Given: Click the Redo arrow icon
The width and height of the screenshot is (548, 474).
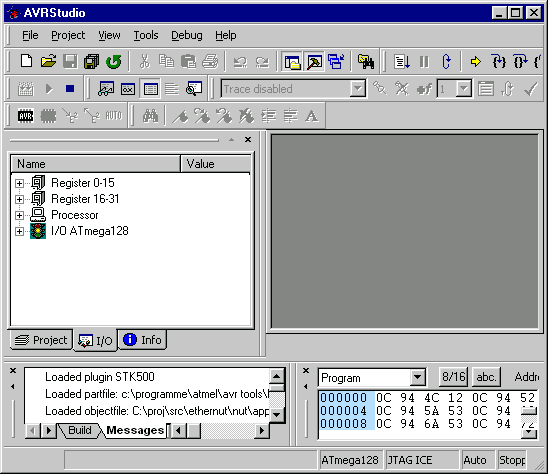Looking at the screenshot, I should tap(262, 62).
